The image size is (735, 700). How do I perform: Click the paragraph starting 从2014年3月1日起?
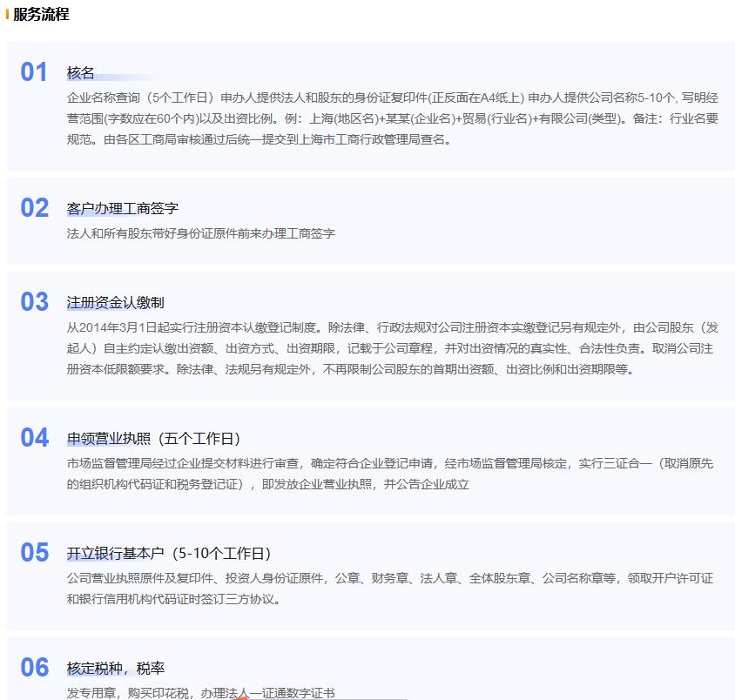pos(392,348)
